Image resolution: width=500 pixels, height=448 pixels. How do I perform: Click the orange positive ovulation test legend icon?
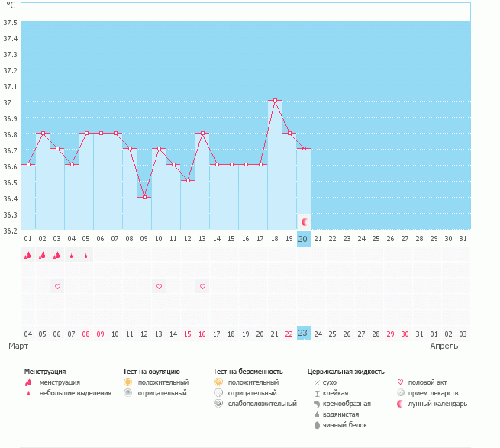[128, 382]
